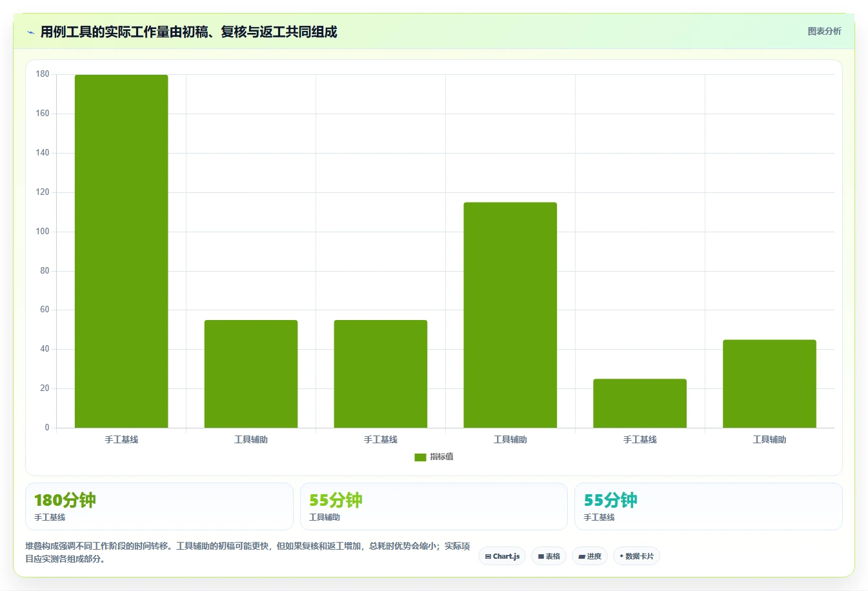Select the 表格 chip
The width and height of the screenshot is (868, 591).
[549, 556]
